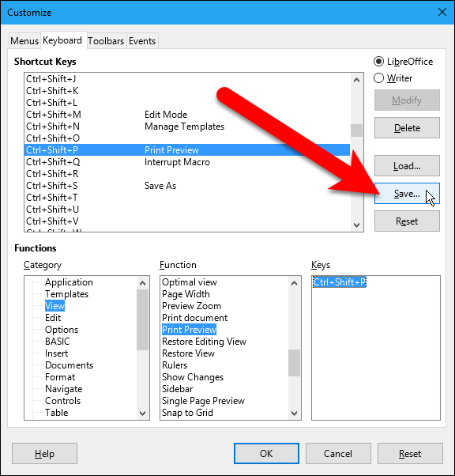The image size is (455, 476).
Task: Open the Toolbars tab
Action: (x=106, y=40)
